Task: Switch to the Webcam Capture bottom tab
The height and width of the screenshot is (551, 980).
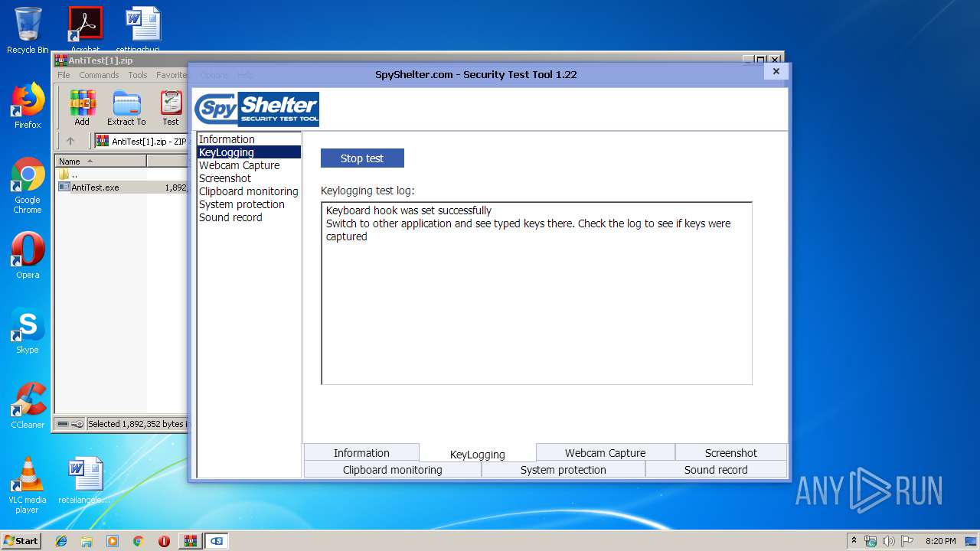Action: coord(605,453)
